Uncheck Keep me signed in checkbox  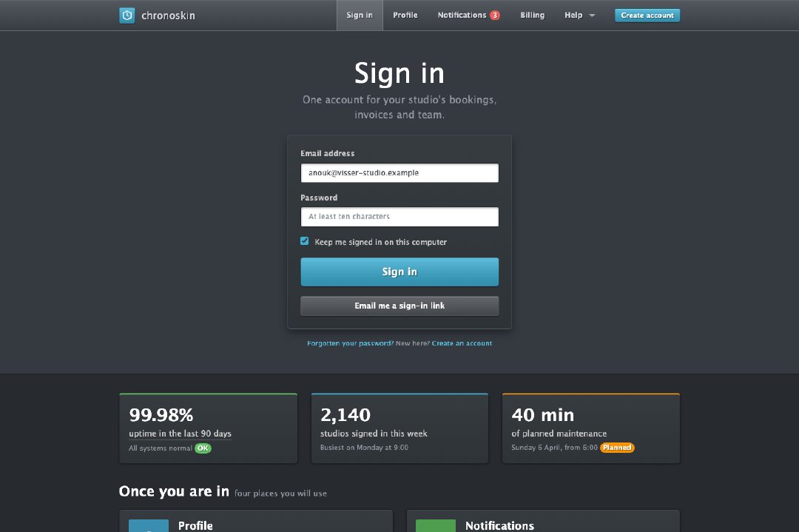click(x=305, y=241)
